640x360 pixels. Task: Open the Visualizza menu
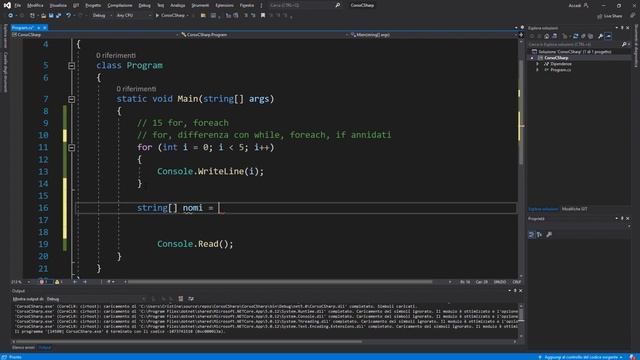click(58, 5)
